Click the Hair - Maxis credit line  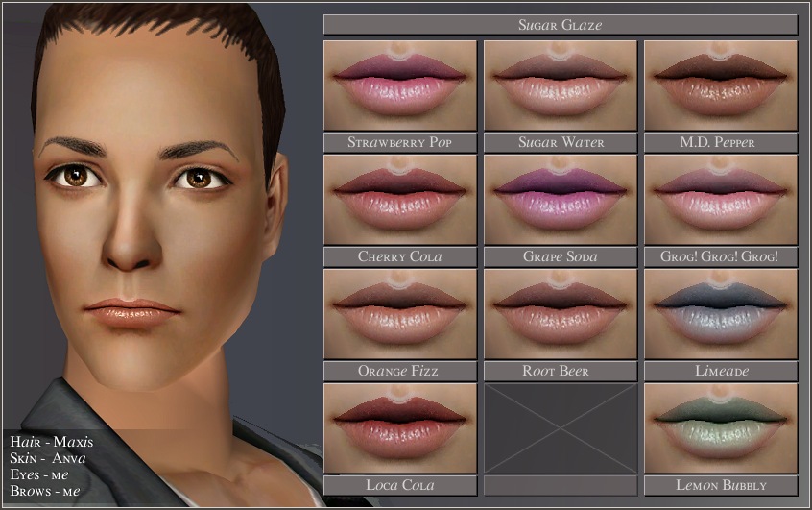tap(52, 442)
